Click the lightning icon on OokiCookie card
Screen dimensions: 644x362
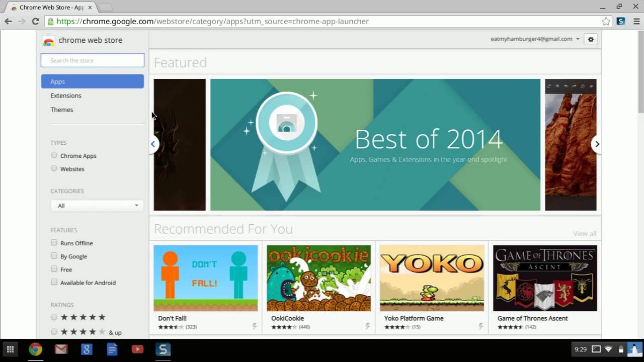pos(368,326)
